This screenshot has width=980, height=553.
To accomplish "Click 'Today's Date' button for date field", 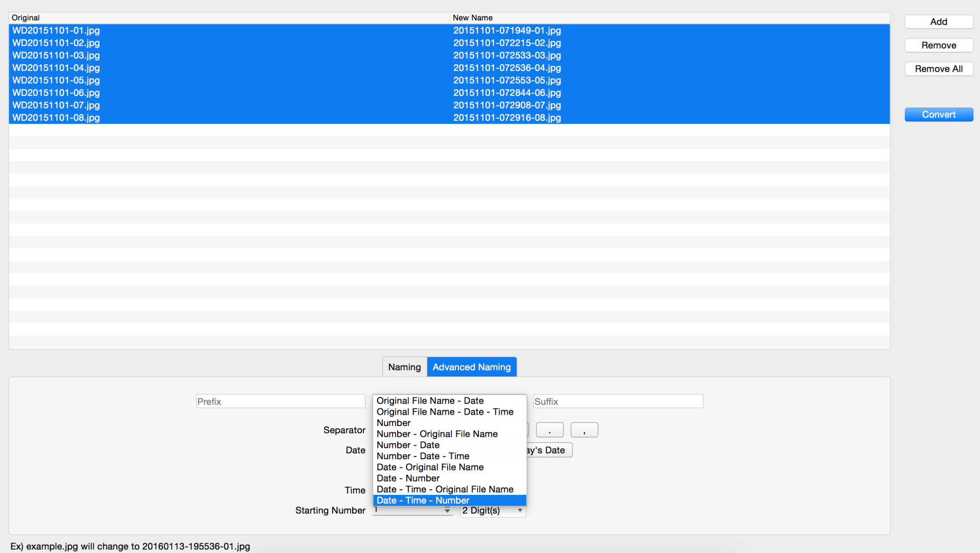I will point(544,449).
